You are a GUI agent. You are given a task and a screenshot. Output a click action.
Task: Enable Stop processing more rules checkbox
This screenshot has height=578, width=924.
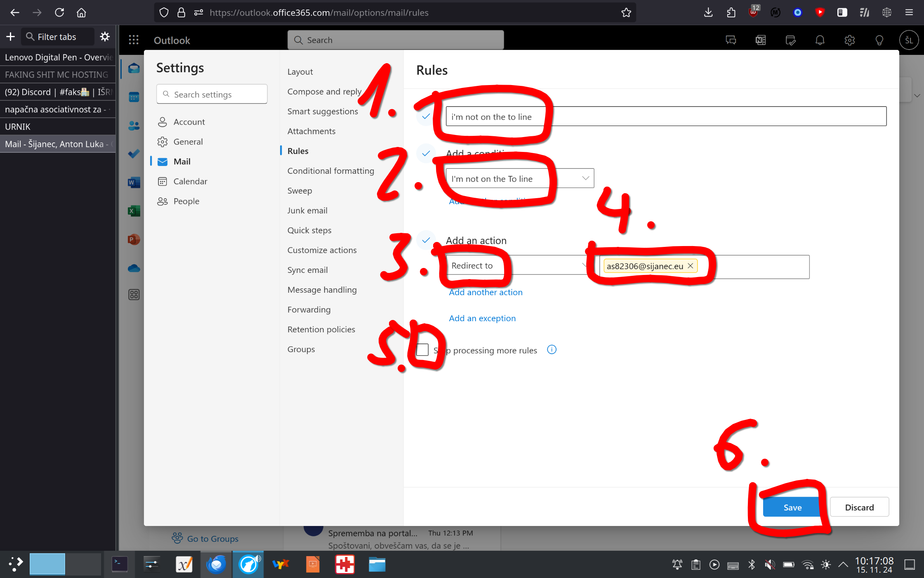[422, 350]
